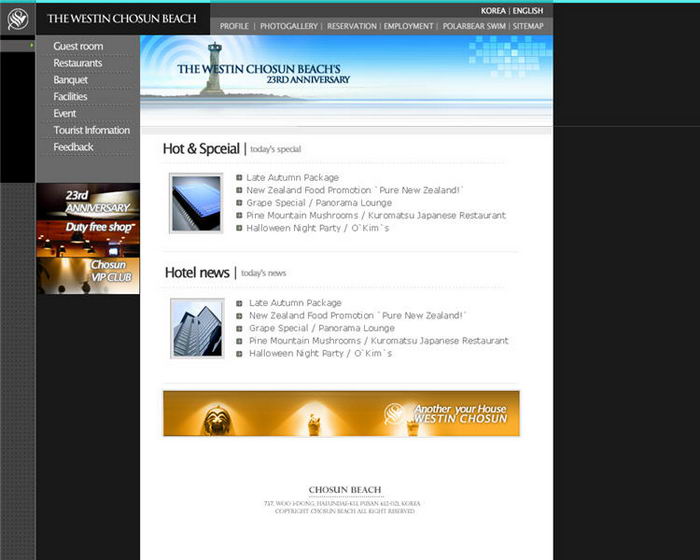700x560 pixels.
Task: Open Late Autumn Package under Hot & Special
Action: 293,178
